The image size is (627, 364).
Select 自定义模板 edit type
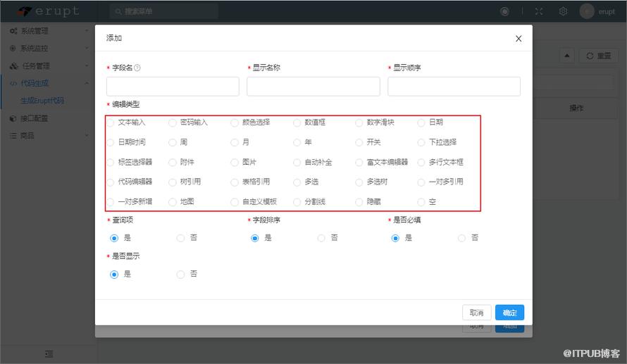(x=235, y=202)
